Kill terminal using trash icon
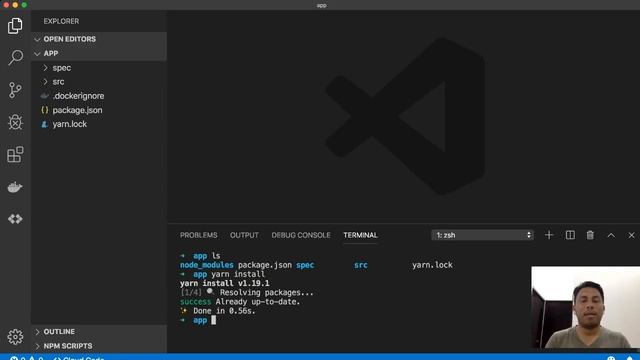The width and height of the screenshot is (640, 360). 590,235
